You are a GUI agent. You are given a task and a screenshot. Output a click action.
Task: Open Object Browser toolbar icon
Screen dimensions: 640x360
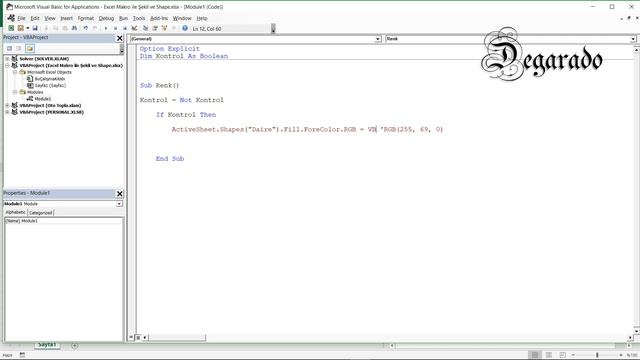pyautogui.click(x=164, y=28)
